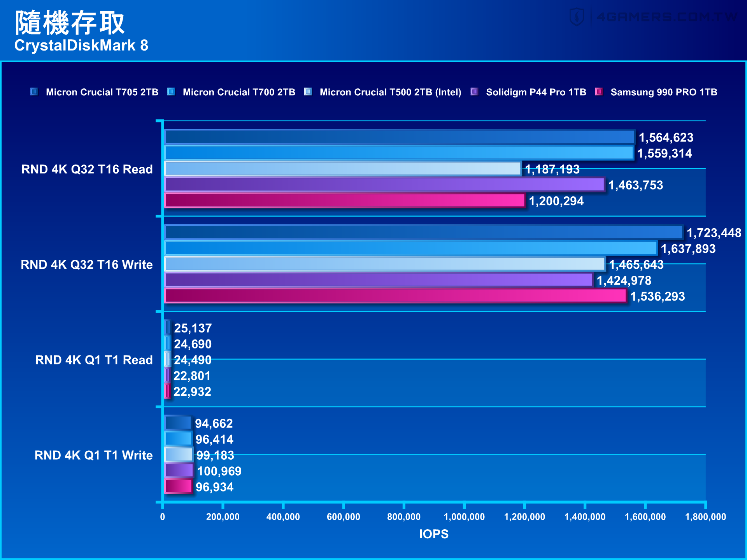
Task: Click the T500 bar in Q32 T16 Write
Action: (385, 264)
